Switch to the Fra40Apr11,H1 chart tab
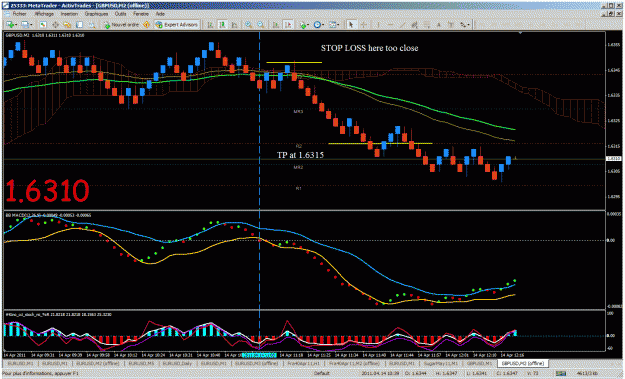 pos(303,363)
